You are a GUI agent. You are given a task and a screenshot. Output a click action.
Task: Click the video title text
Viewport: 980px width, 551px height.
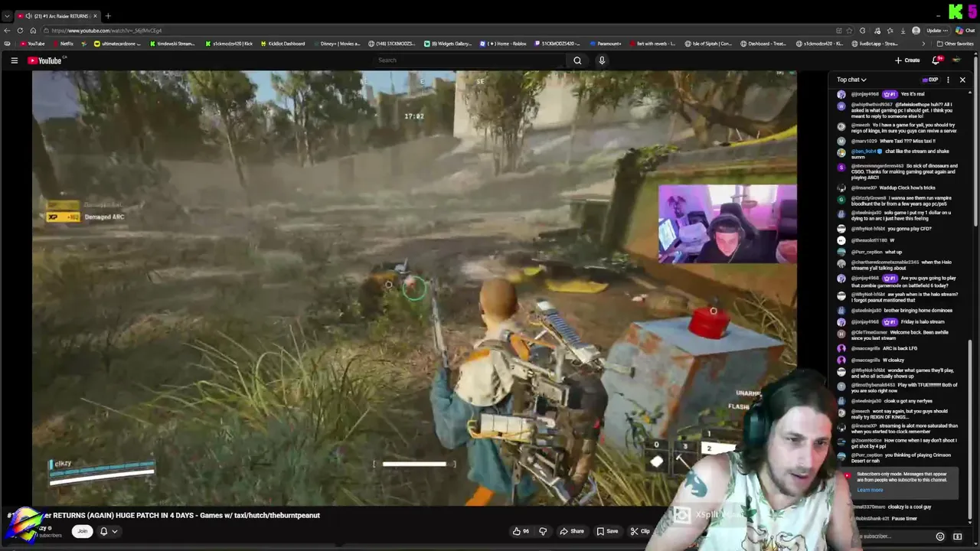[165, 516]
